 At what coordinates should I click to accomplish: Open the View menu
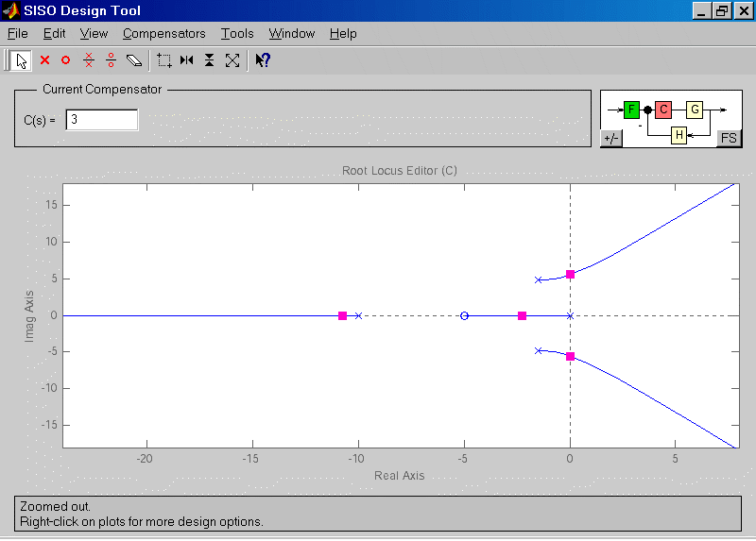(x=94, y=34)
